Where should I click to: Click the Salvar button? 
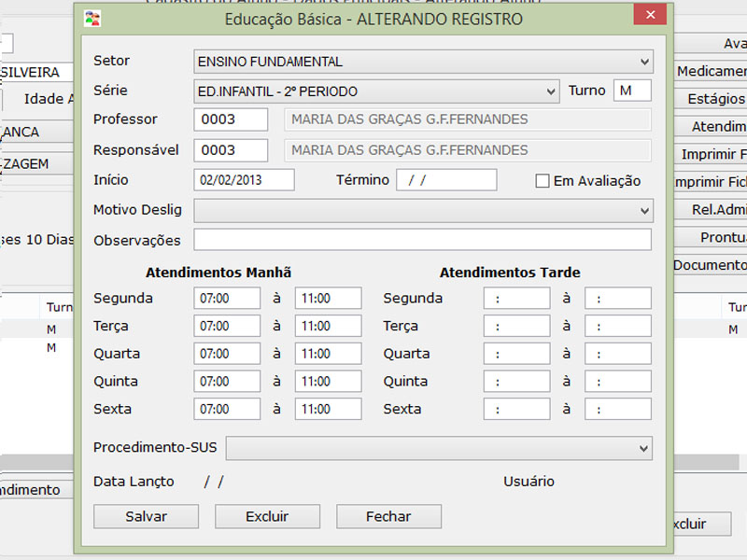tap(146, 516)
